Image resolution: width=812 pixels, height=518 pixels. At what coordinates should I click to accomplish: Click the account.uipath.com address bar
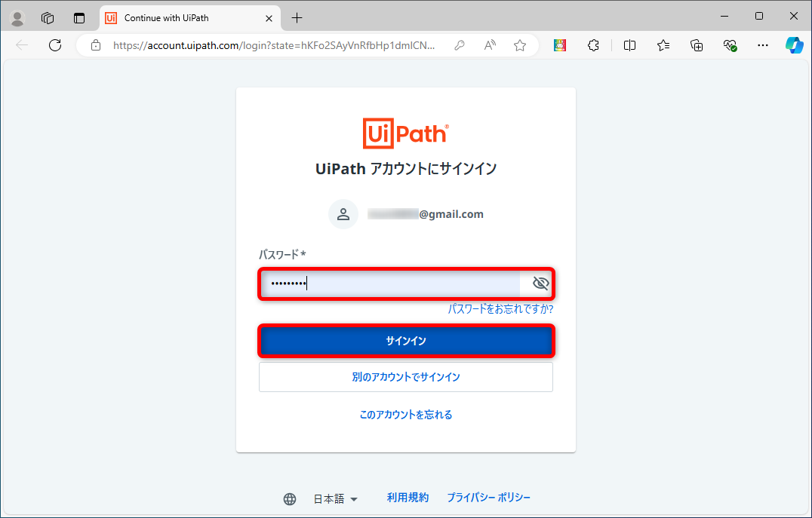(273, 45)
